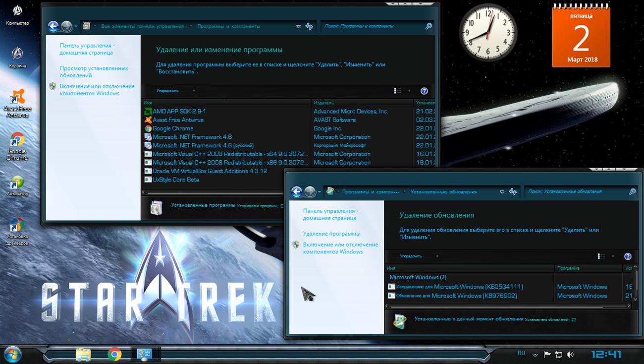This screenshot has height=364, width=644.
Task: Open view options dropdown in Programs window
Action: 409,91
